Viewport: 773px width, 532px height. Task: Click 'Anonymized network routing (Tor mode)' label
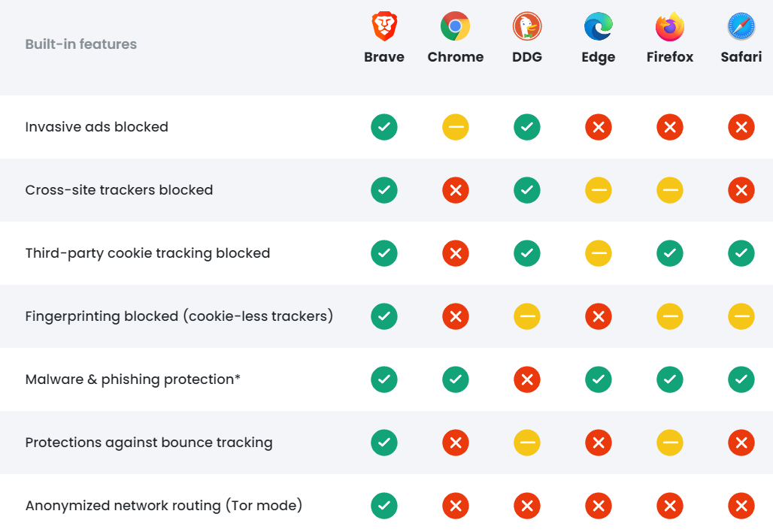[x=164, y=506]
